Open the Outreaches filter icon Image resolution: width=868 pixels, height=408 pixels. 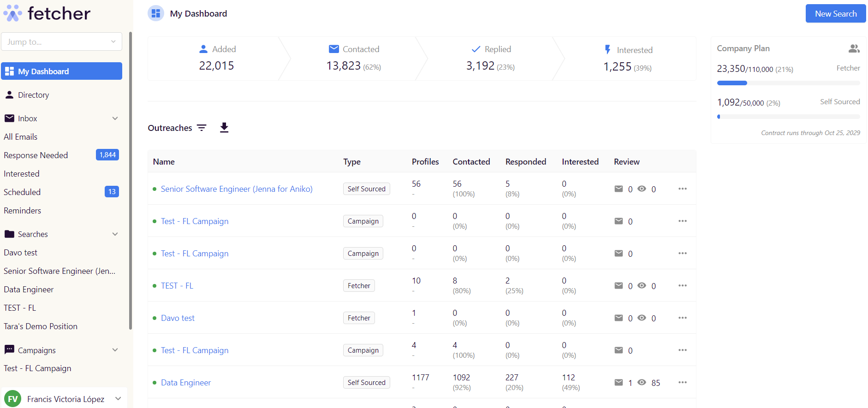point(202,128)
